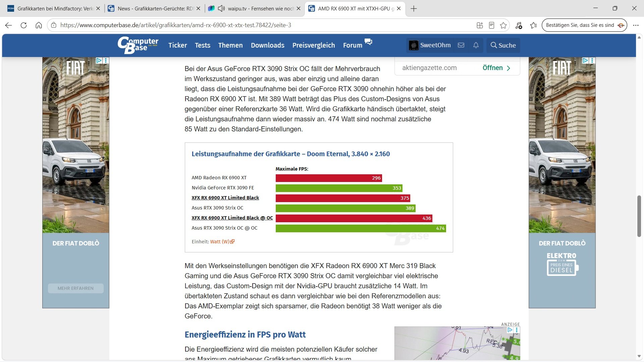Click AdChoices icon on right Fiat ad
The image size is (644, 362).
pos(585,60)
